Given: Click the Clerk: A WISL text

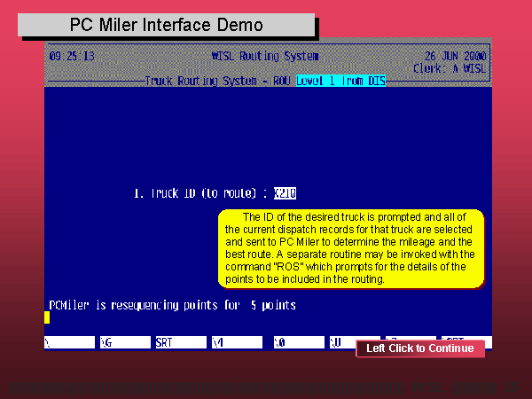Looking at the screenshot, I should tap(450, 68).
